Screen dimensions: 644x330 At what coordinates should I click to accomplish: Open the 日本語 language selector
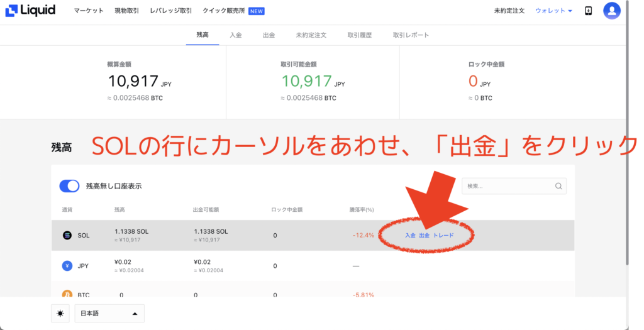click(x=109, y=314)
